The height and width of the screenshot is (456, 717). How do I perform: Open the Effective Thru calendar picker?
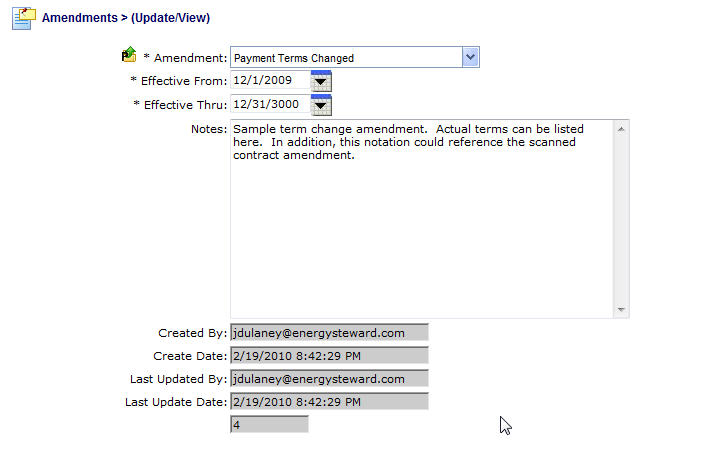321,104
